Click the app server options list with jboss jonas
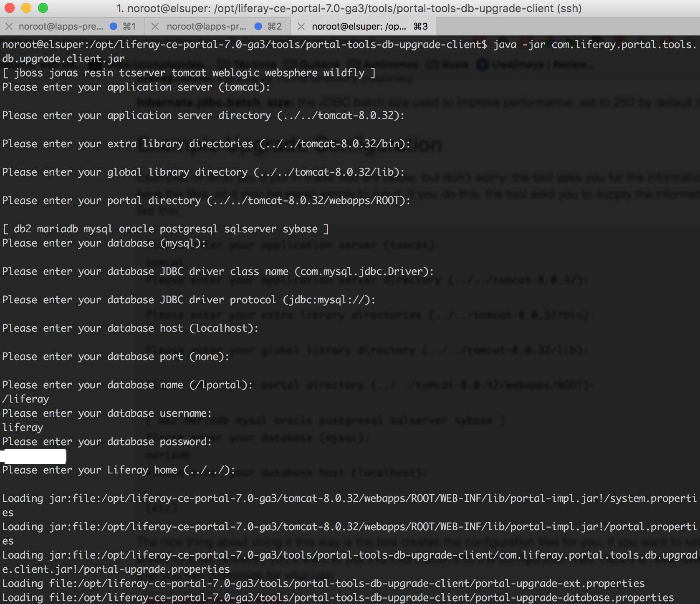 [189, 73]
